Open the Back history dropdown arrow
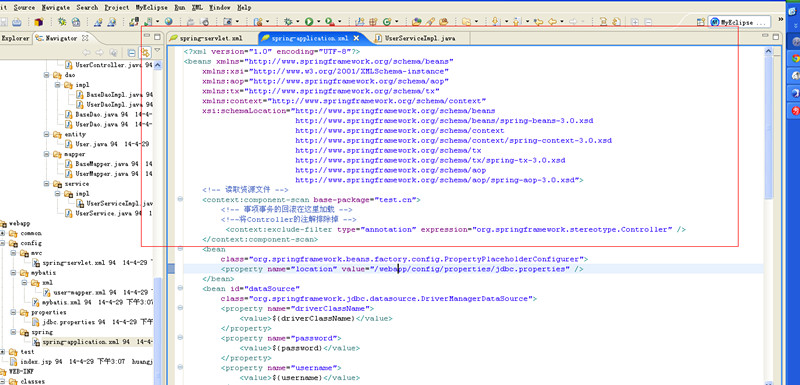The width and height of the screenshot is (800, 385). point(562,21)
